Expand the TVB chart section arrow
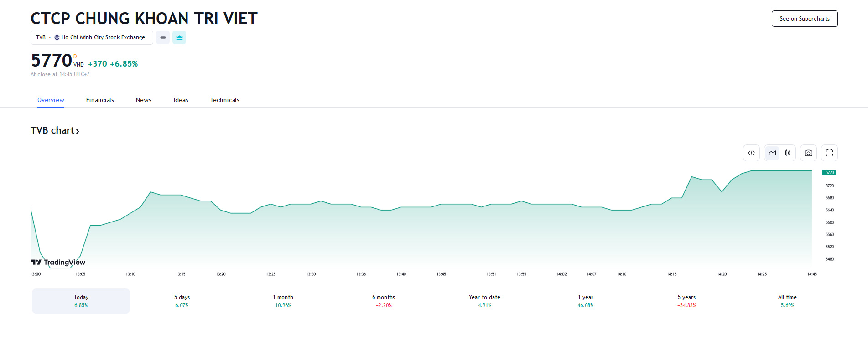This screenshot has width=868, height=340. 78,131
